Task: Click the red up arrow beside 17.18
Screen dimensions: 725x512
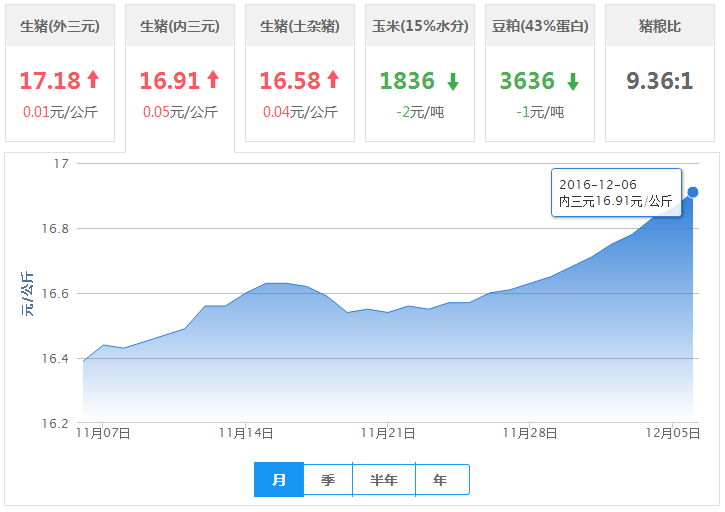Action: point(93,79)
